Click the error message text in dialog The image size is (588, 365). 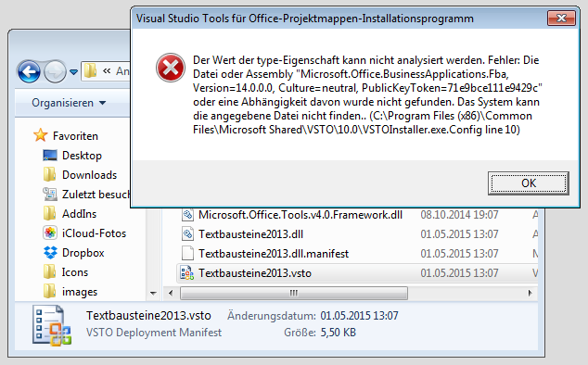[367, 94]
